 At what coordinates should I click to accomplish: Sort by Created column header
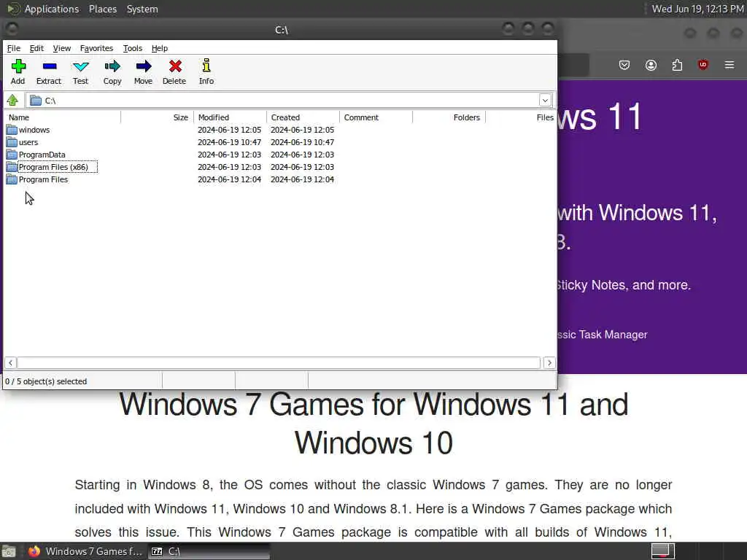pos(303,117)
